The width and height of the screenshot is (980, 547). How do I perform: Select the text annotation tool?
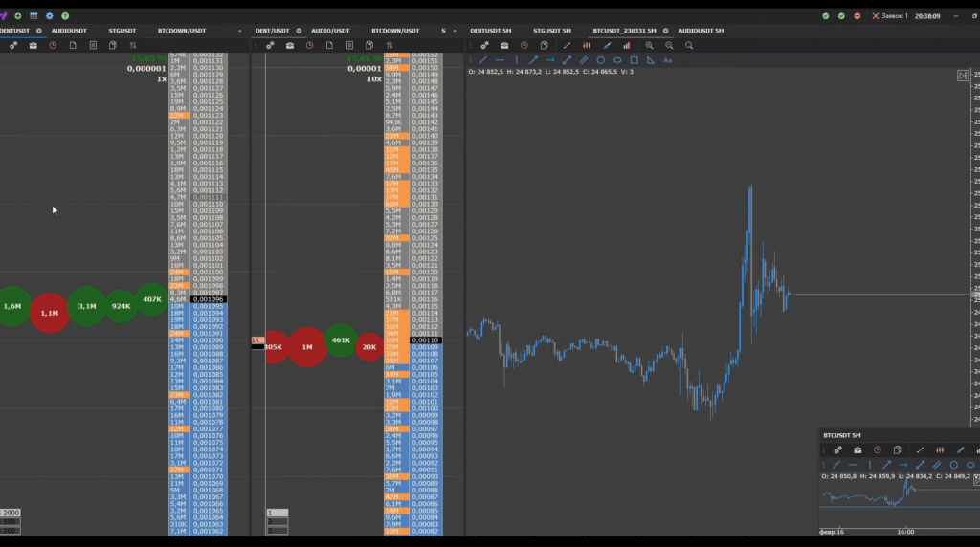coord(668,60)
